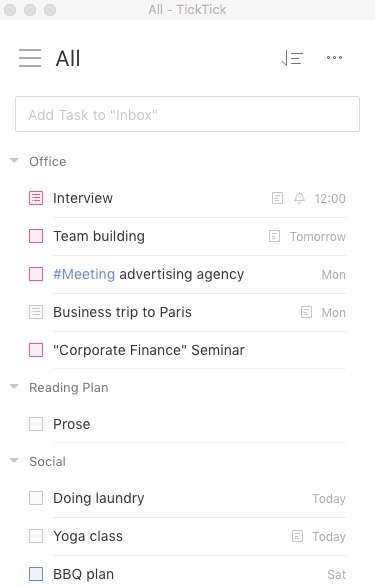375x587 pixels.
Task: Collapse the Office section
Action: [14, 161]
